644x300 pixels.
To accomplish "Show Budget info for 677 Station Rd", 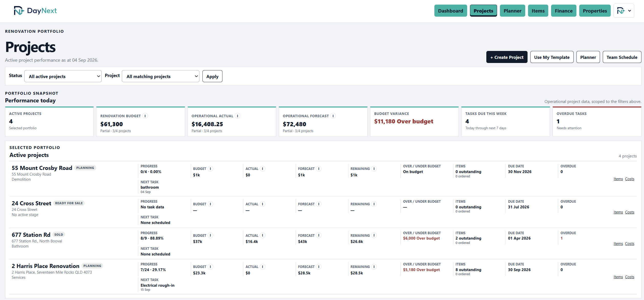I will tap(210, 235).
